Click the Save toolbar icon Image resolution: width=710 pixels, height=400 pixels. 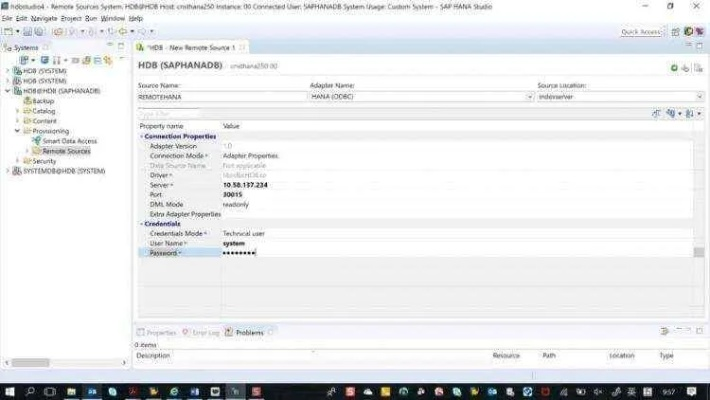(27, 32)
